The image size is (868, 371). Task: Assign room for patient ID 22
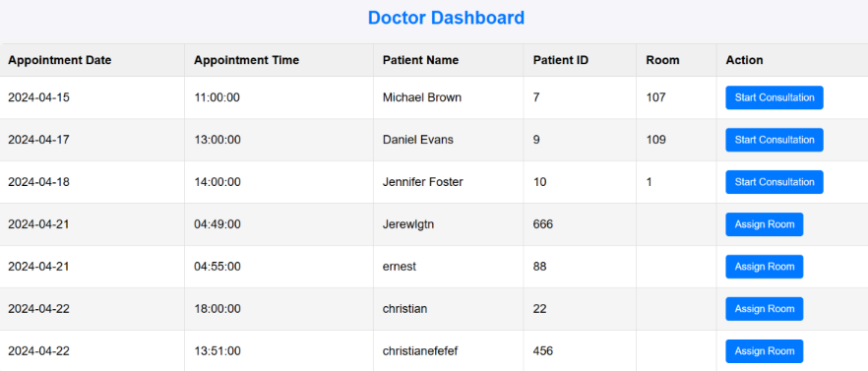(x=765, y=309)
